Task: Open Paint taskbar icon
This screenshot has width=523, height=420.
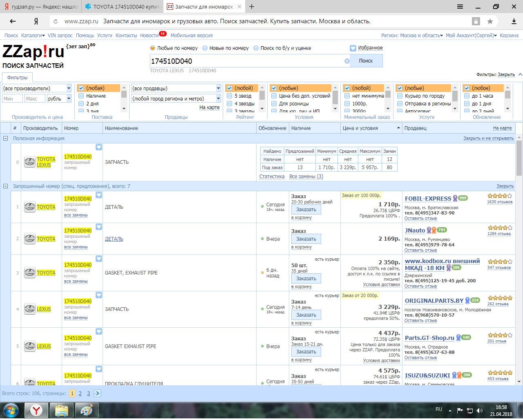Action: (x=86, y=410)
